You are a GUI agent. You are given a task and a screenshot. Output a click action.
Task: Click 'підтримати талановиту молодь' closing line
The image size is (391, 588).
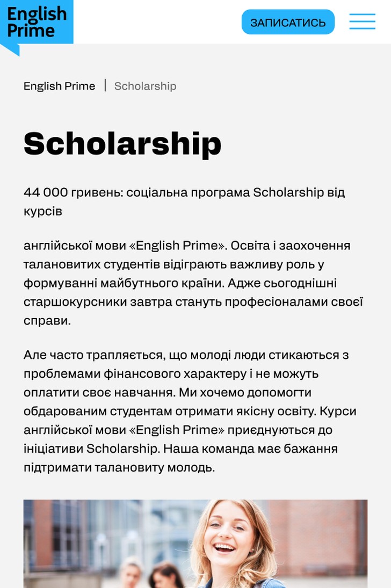[x=119, y=468]
